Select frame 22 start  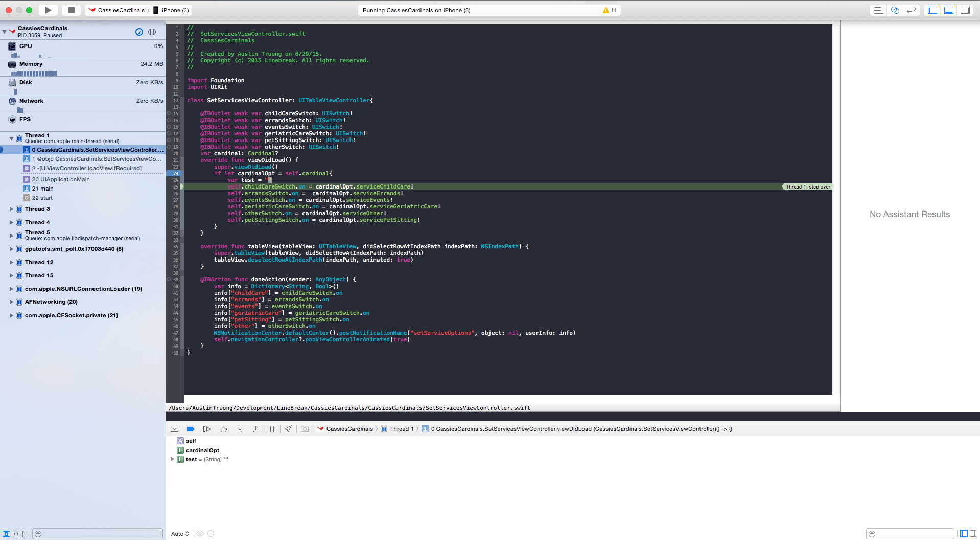(x=38, y=198)
